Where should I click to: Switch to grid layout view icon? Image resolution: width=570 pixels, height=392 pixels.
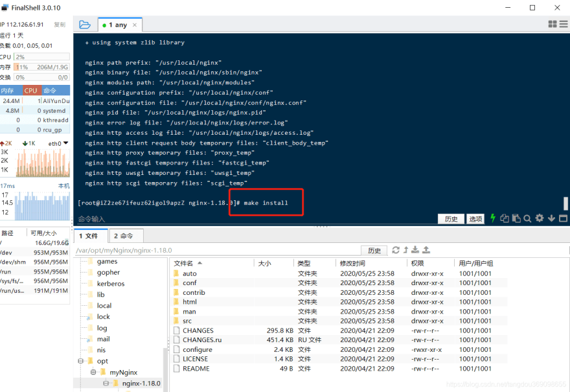[x=553, y=24]
